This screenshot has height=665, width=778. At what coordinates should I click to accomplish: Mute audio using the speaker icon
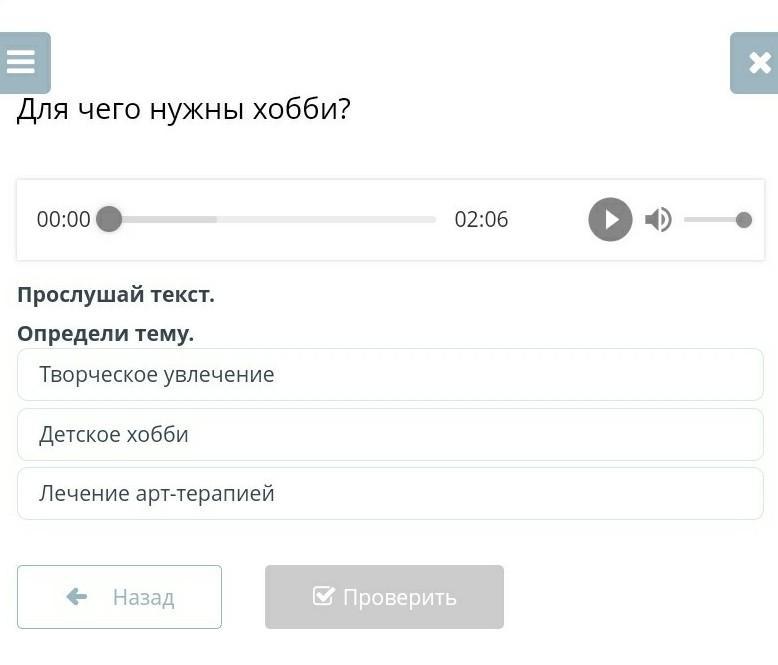(657, 219)
